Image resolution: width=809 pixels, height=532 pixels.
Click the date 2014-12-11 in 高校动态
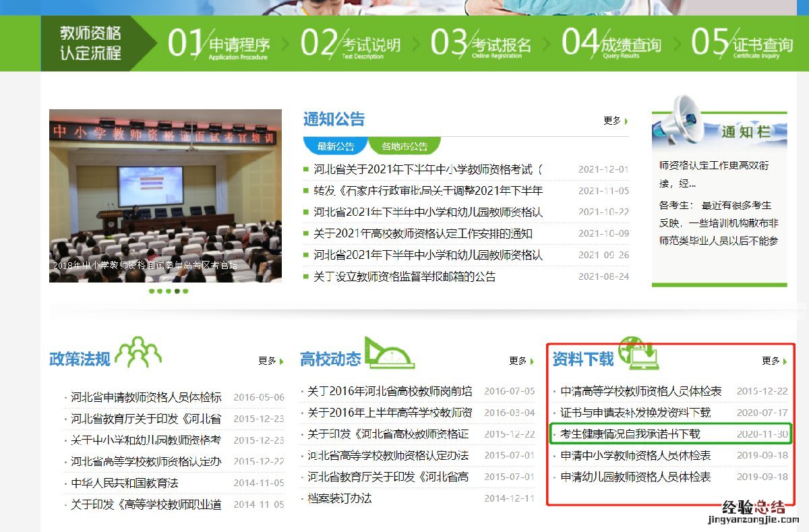509,499
